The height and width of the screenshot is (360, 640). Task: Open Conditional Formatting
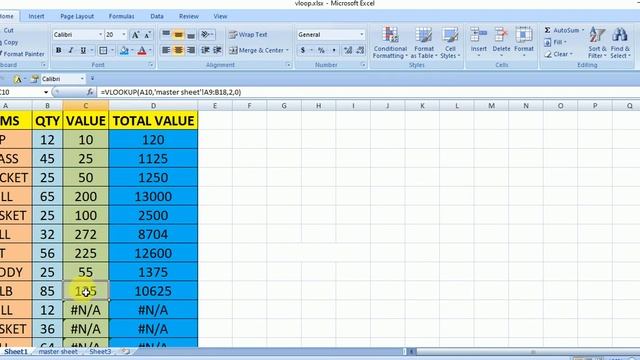point(390,42)
